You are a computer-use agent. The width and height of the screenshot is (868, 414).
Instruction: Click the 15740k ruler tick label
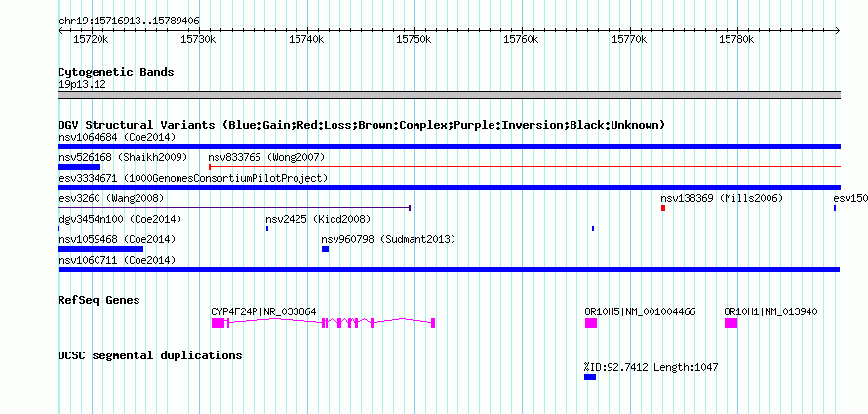click(x=306, y=40)
